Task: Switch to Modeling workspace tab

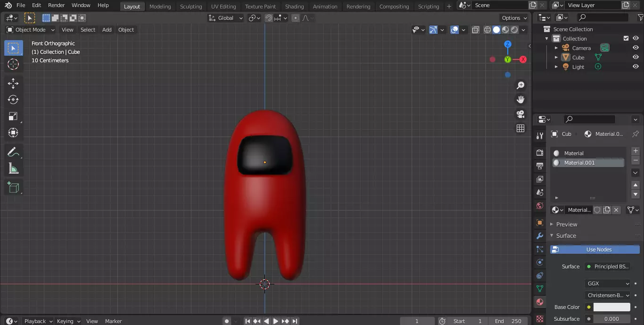Action: pos(160,6)
